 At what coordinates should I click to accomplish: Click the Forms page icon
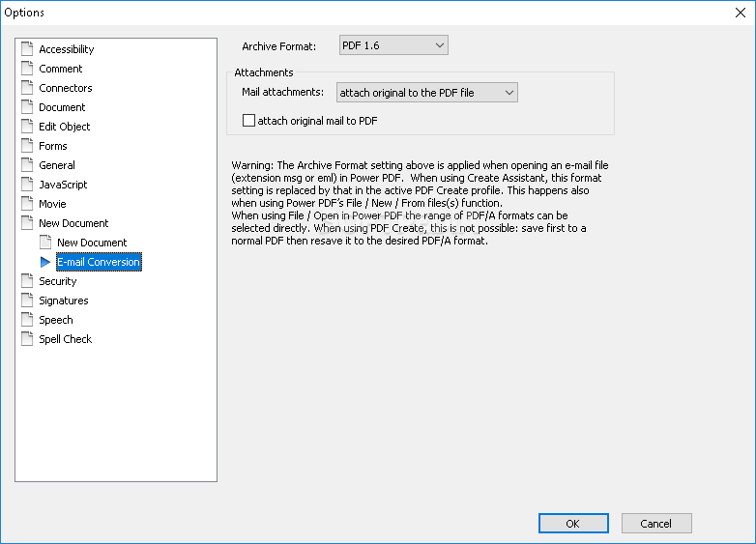tap(27, 145)
